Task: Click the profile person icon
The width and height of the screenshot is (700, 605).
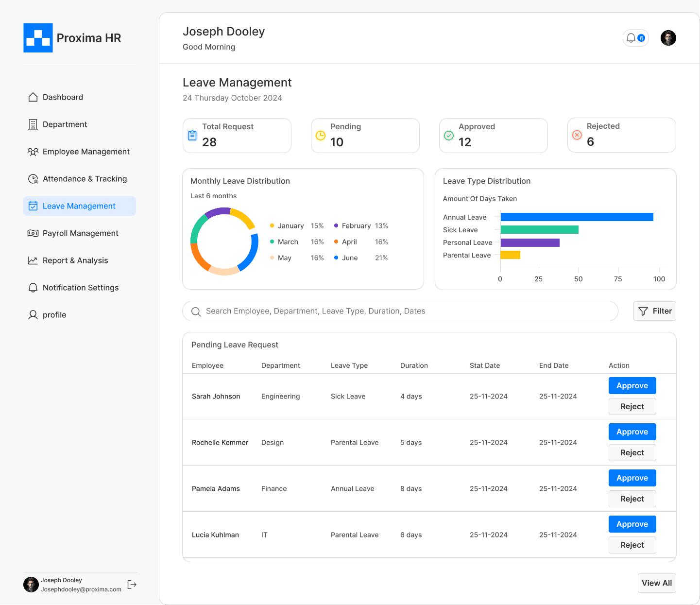Action: click(33, 315)
